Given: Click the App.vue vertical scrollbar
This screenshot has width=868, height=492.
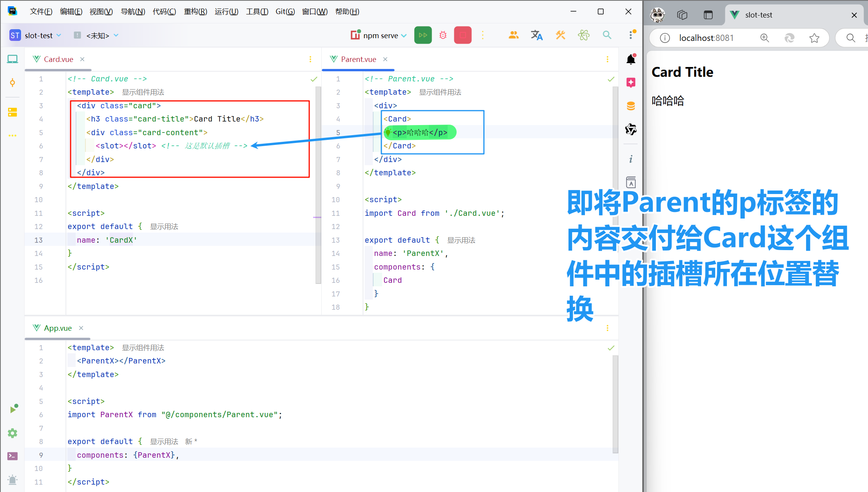Looking at the screenshot, I should [x=615, y=404].
